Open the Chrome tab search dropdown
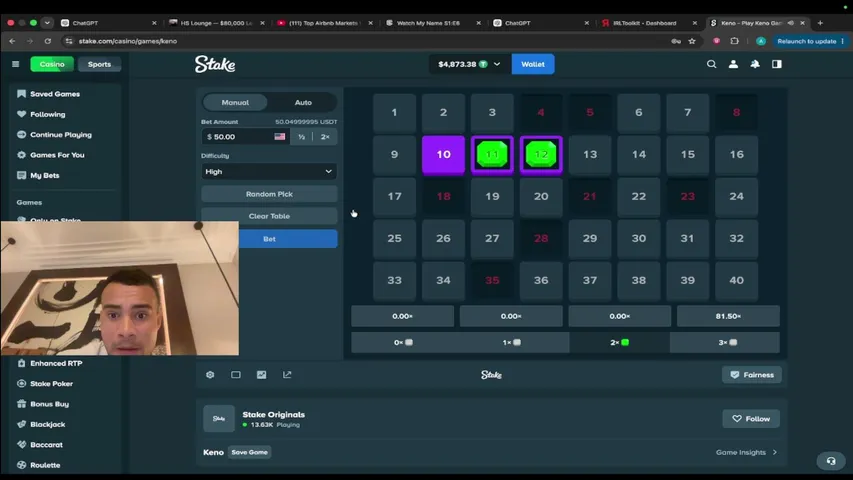The width and height of the screenshot is (853, 480). [47, 23]
